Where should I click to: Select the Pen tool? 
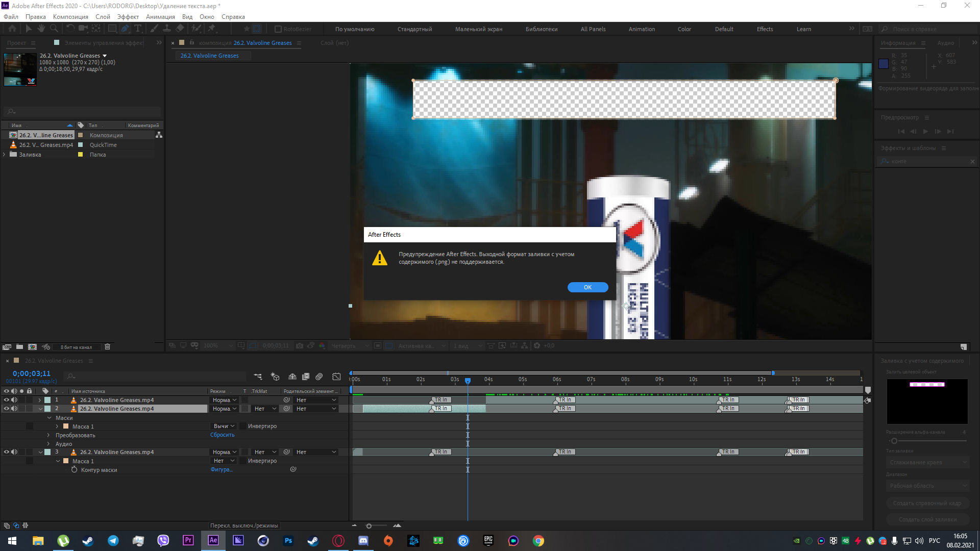coord(125,29)
